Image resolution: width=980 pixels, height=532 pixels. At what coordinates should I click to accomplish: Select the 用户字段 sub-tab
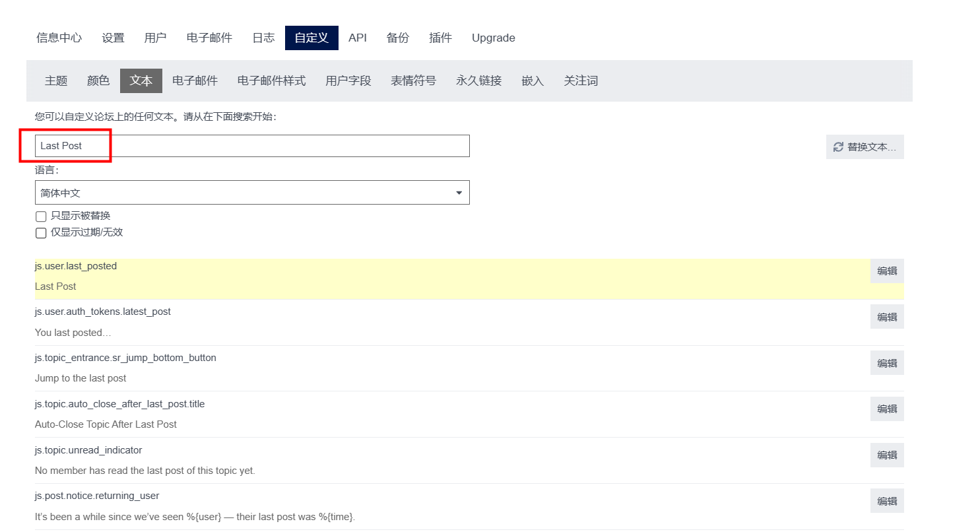348,81
